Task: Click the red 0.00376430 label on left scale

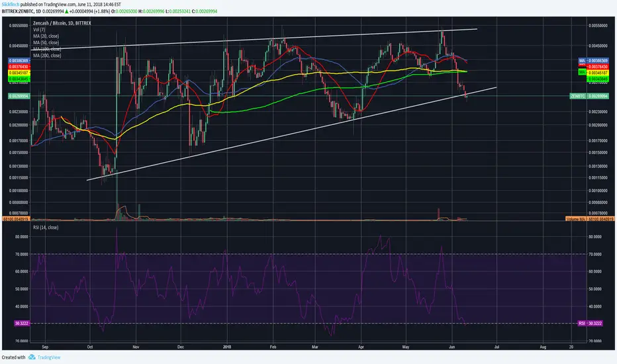Action: coord(19,67)
